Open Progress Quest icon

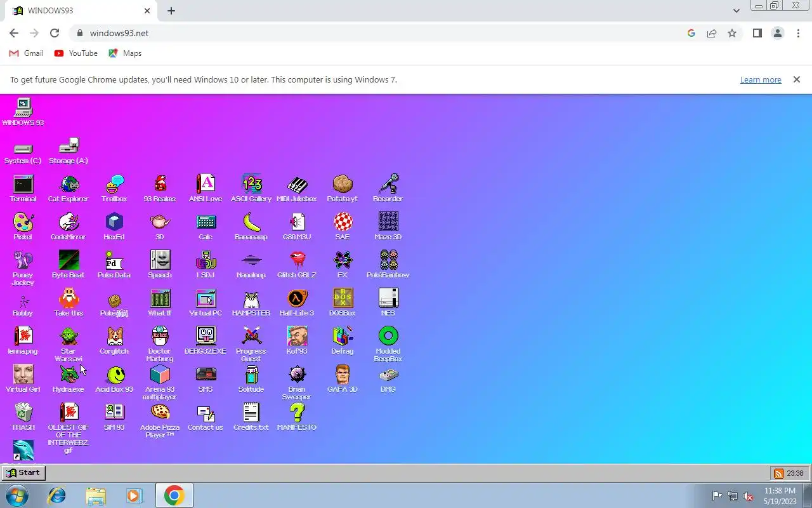pos(251,344)
